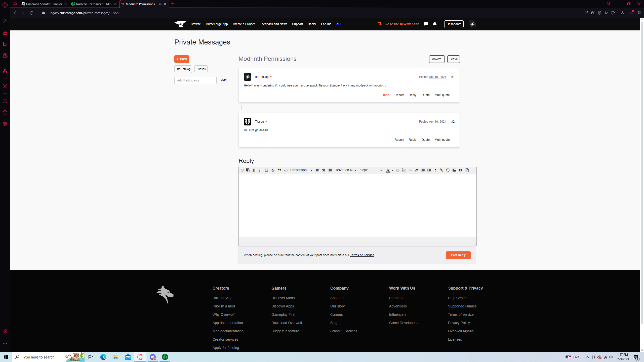Open Feedback and News menu
Image resolution: width=644 pixels, height=362 pixels.
[x=273, y=24]
